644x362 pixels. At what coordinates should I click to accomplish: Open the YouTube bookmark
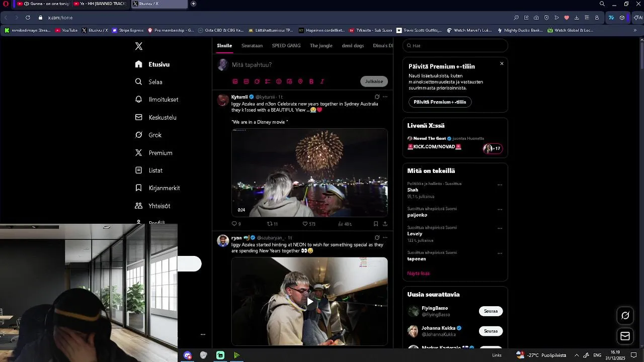tap(66, 30)
